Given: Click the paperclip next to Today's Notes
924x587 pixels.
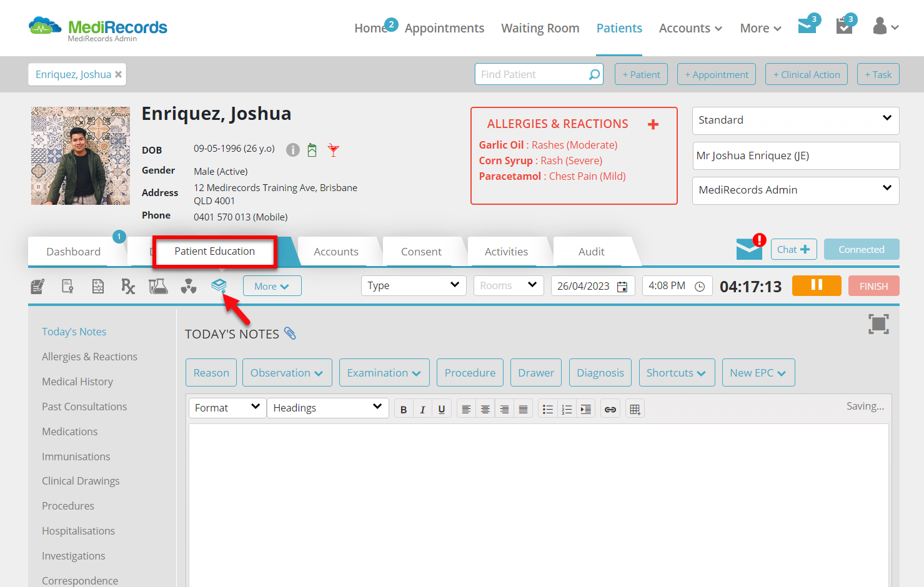Looking at the screenshot, I should coord(290,333).
